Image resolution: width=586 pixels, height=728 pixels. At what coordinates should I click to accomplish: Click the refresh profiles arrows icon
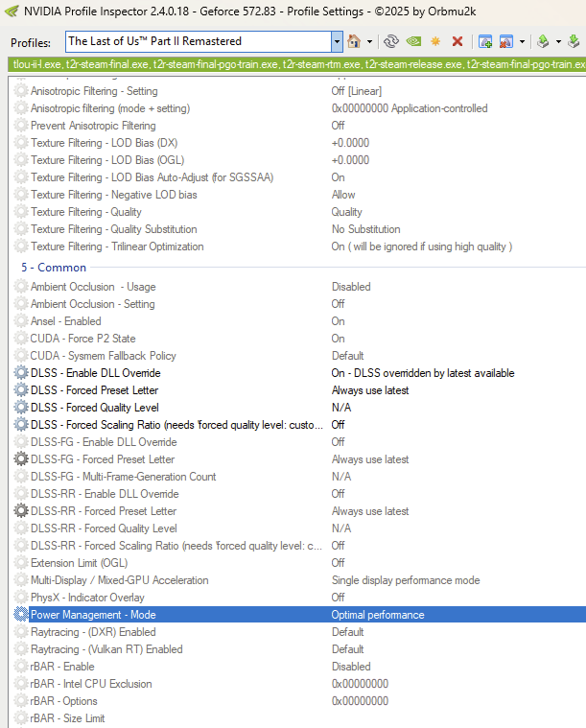coord(390,41)
